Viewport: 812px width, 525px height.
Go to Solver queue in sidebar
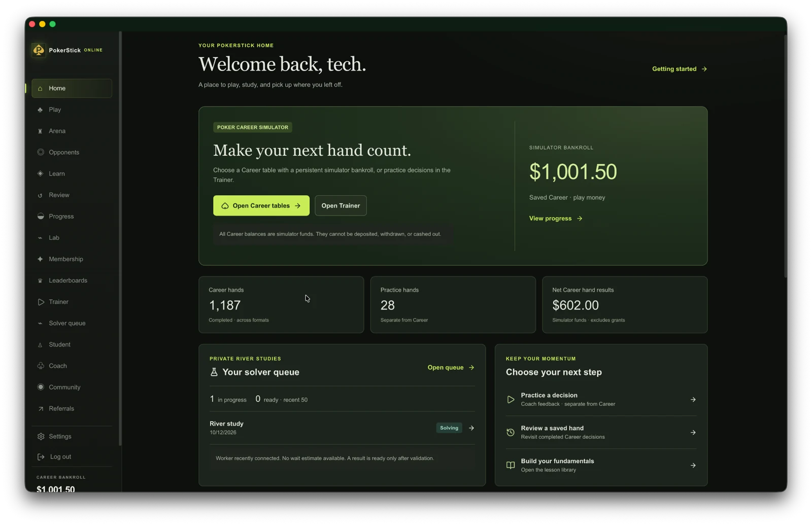point(72,323)
